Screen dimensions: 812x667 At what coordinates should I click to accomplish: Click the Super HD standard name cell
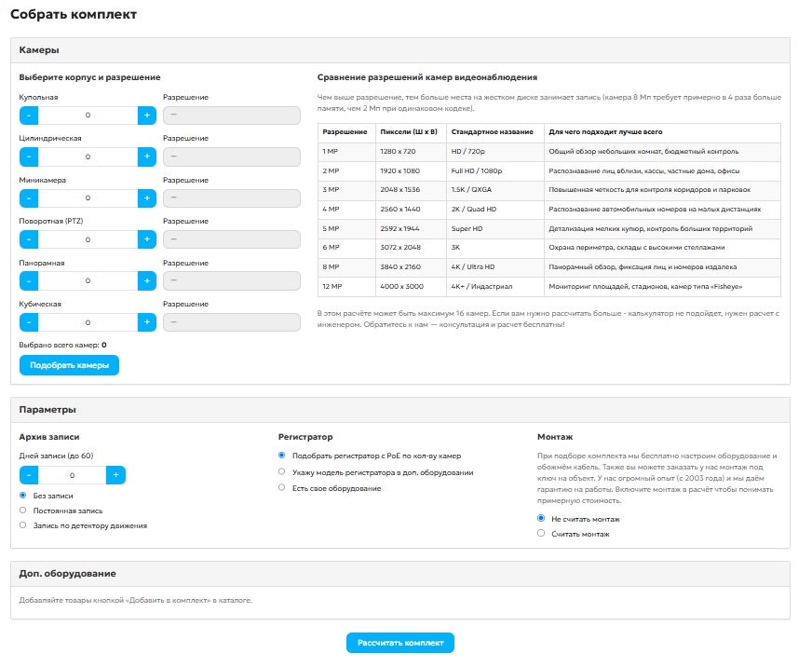495,228
